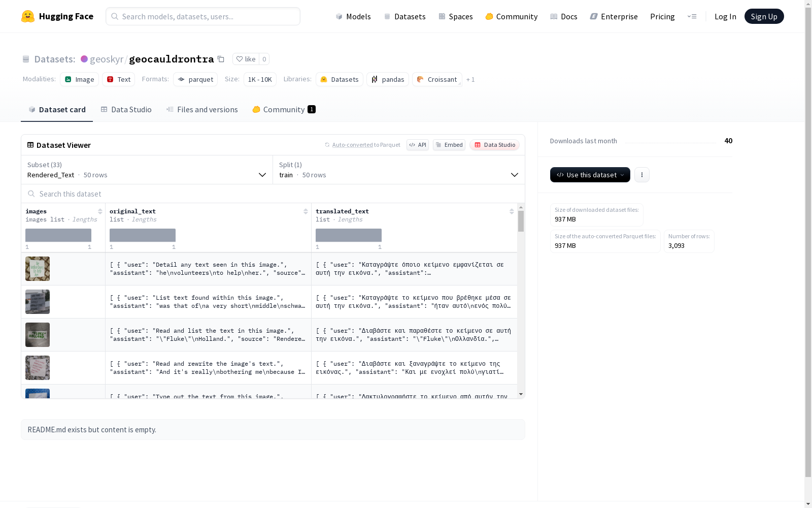This screenshot has height=508, width=812.
Task: Open Enterprise page
Action: pyautogui.click(x=614, y=16)
